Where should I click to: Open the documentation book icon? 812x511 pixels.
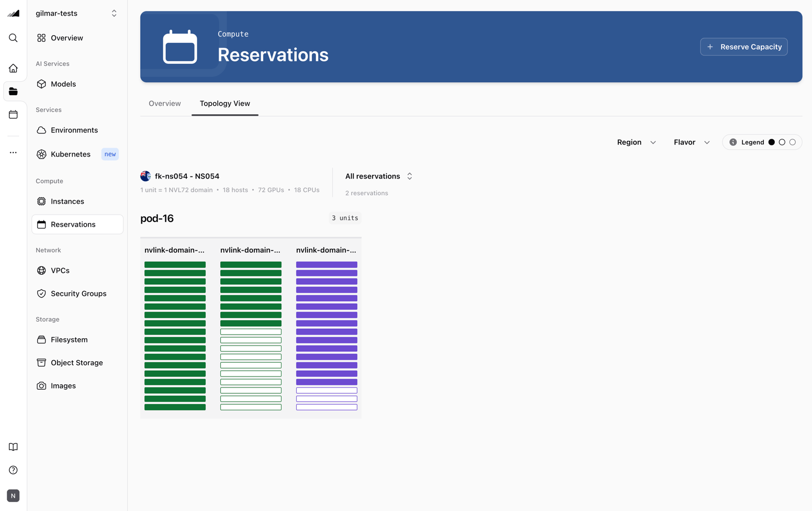point(13,447)
